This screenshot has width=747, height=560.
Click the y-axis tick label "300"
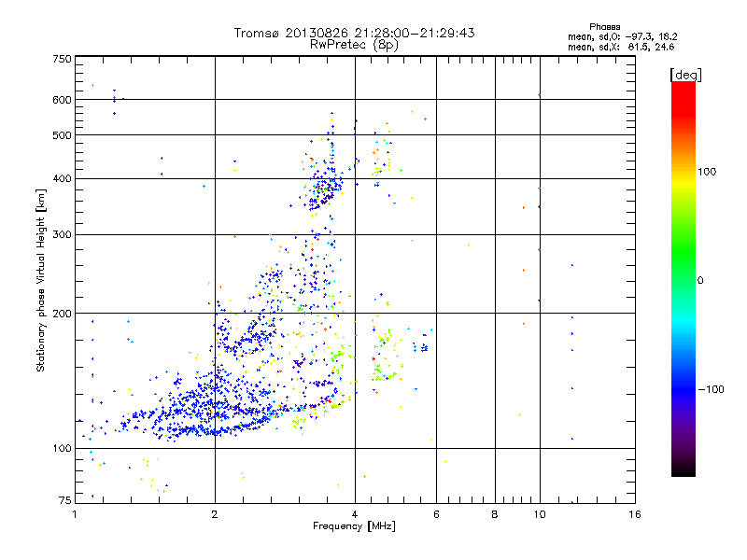coord(63,235)
